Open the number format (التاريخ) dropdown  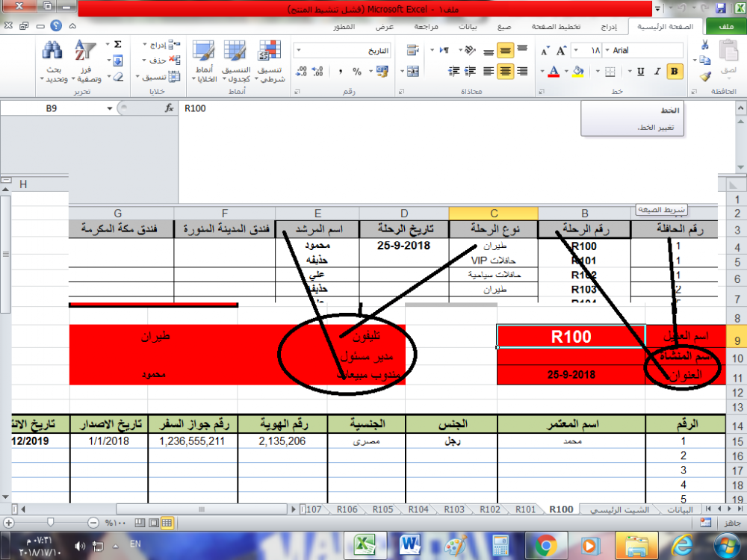tap(299, 51)
